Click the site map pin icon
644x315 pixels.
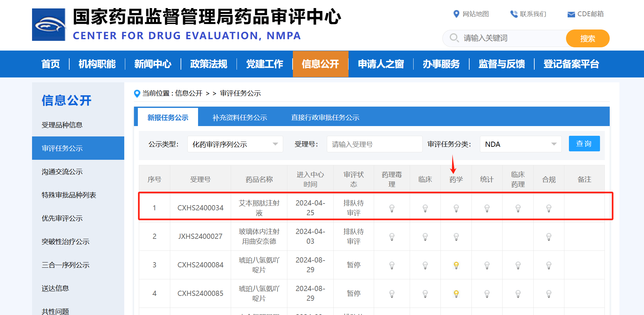456,14
